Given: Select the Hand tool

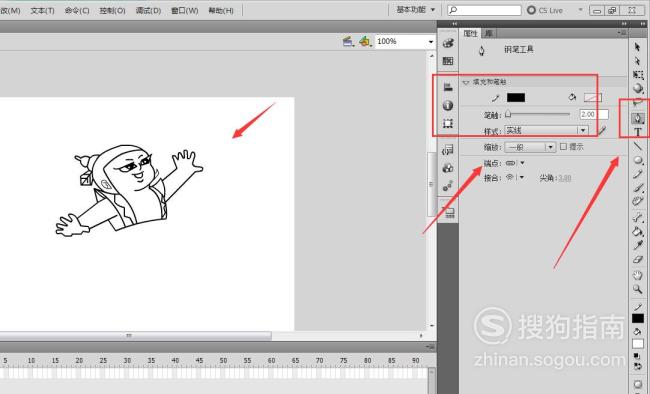Looking at the screenshot, I should [638, 275].
